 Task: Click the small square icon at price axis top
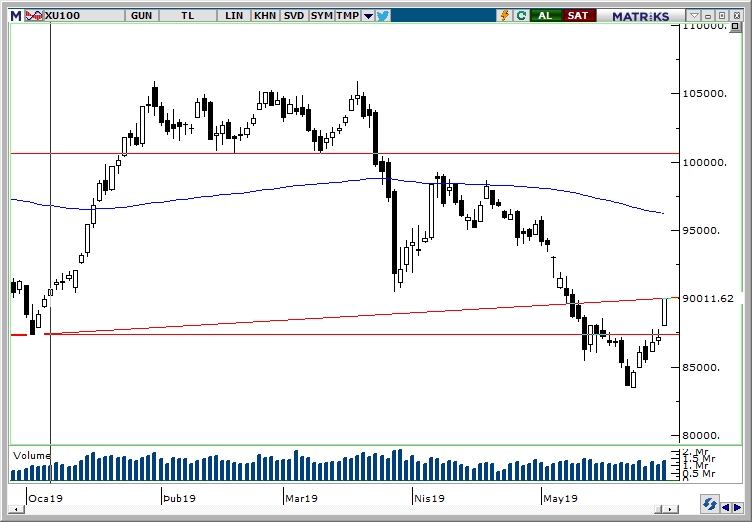click(736, 26)
